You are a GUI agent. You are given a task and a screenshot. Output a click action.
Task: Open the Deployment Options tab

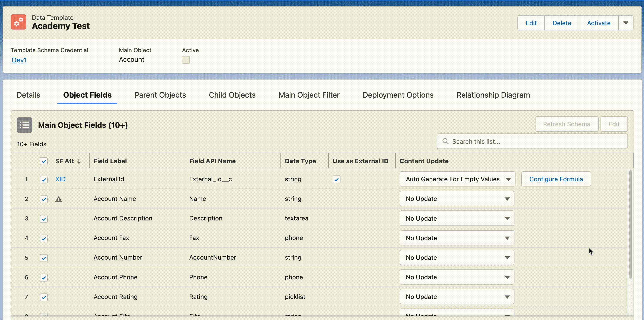pyautogui.click(x=398, y=95)
